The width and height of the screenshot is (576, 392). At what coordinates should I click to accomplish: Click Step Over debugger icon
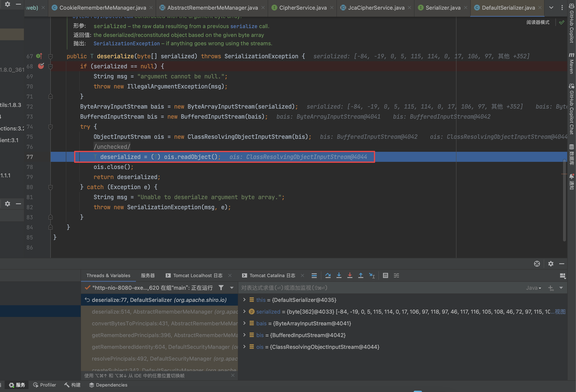(328, 275)
